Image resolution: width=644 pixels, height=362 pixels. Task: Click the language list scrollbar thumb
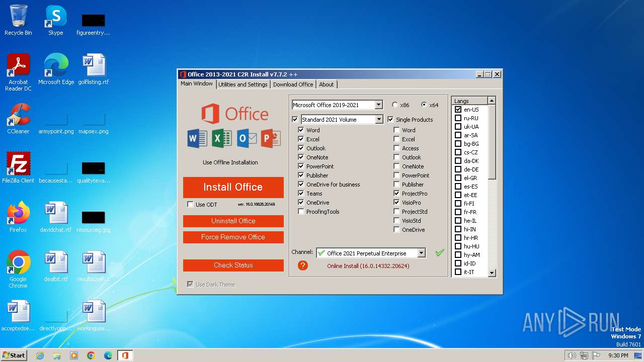pyautogui.click(x=492, y=142)
